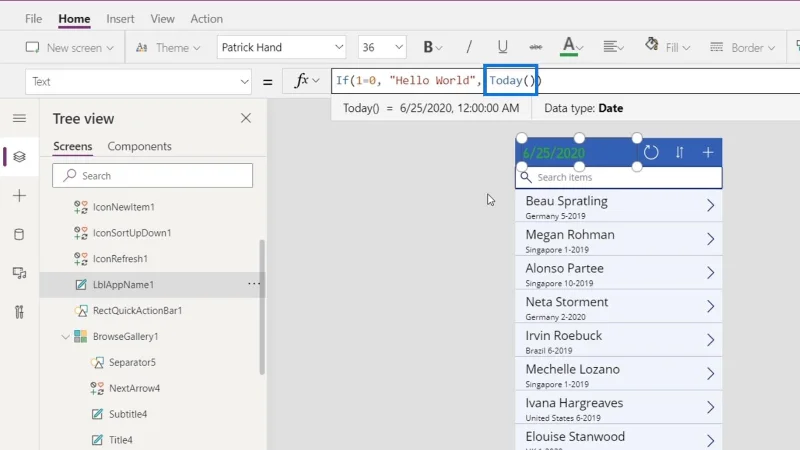Viewport: 800px width, 450px height.
Task: Click the Tree view scrollbar
Action: point(262,307)
